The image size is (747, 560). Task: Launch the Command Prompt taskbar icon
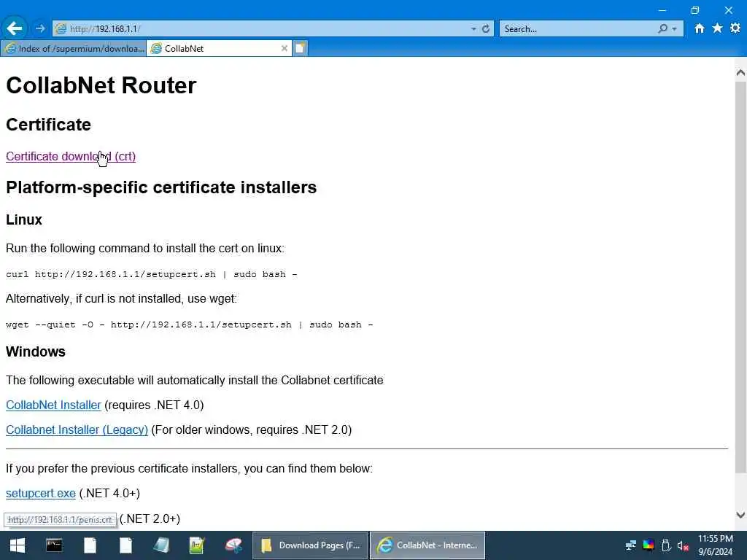click(x=53, y=545)
